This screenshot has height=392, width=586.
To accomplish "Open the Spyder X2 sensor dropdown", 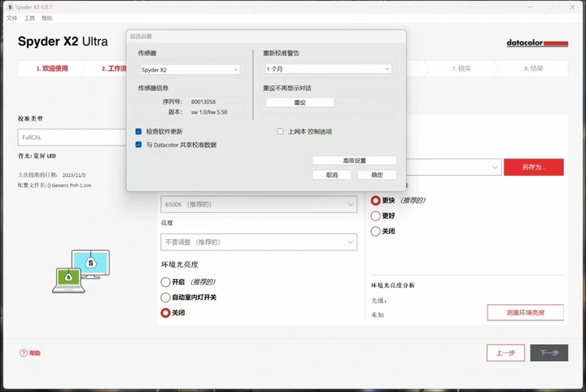I will pos(189,70).
